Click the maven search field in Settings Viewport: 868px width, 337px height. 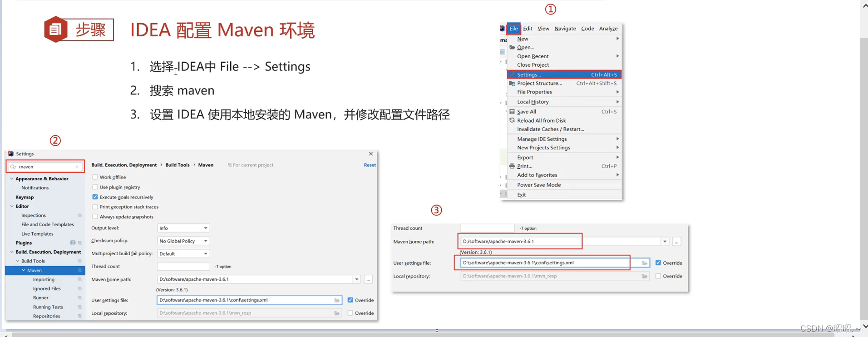pos(45,167)
